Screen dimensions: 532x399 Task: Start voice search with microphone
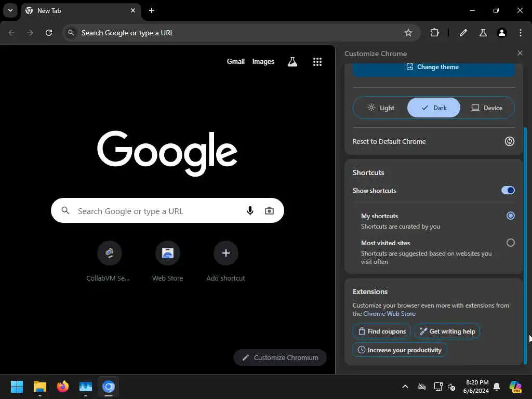click(x=250, y=211)
